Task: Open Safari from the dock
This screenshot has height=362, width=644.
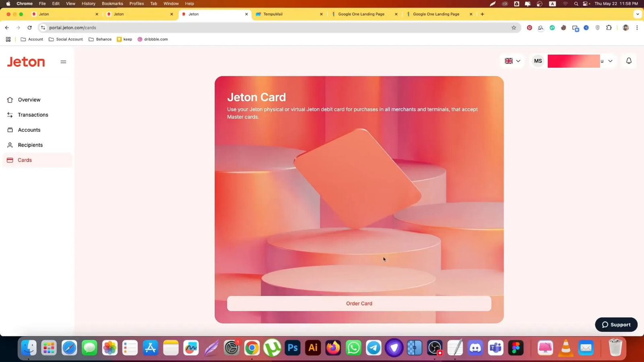Action: tap(69, 348)
